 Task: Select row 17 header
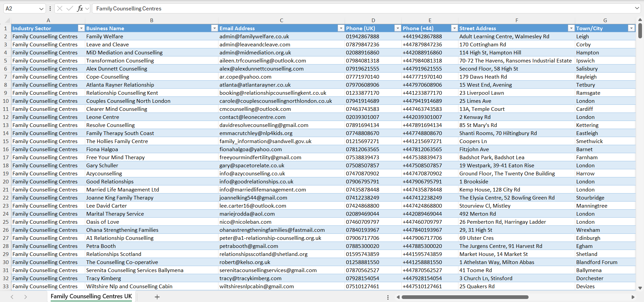click(x=6, y=157)
